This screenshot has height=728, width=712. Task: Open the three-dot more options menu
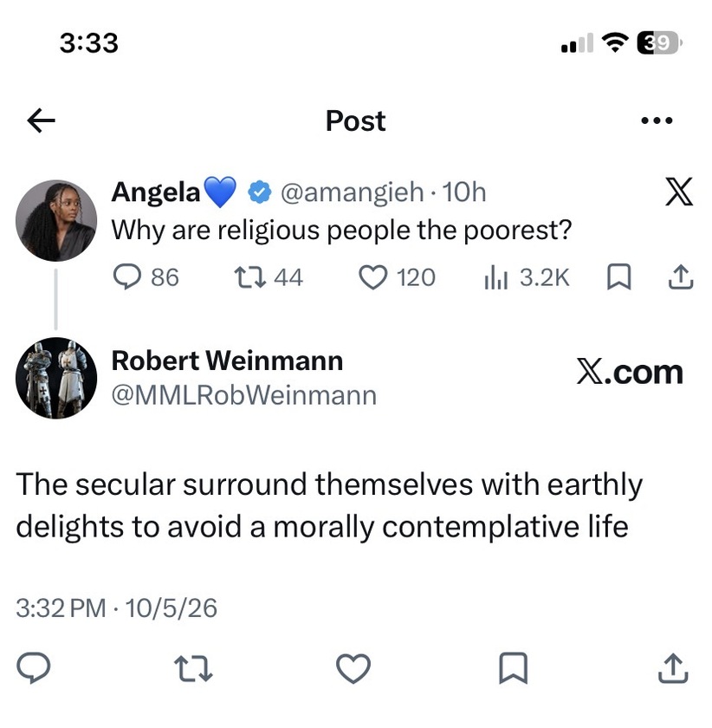(657, 120)
